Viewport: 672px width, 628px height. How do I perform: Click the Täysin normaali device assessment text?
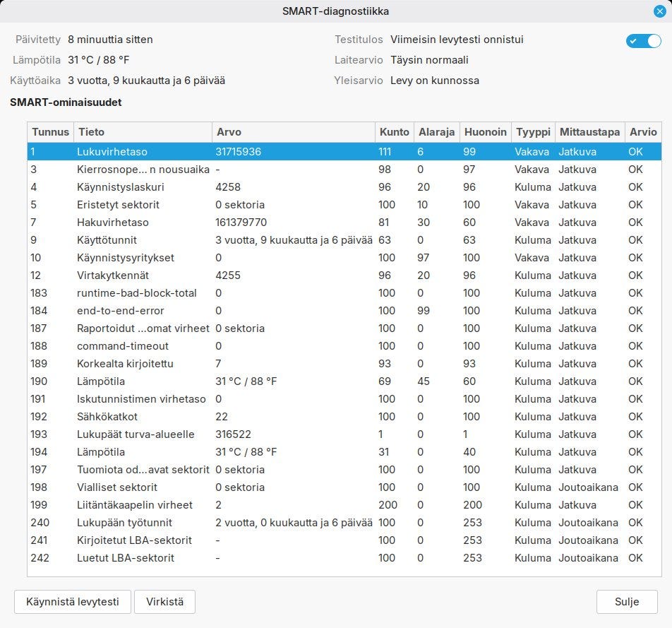point(429,60)
